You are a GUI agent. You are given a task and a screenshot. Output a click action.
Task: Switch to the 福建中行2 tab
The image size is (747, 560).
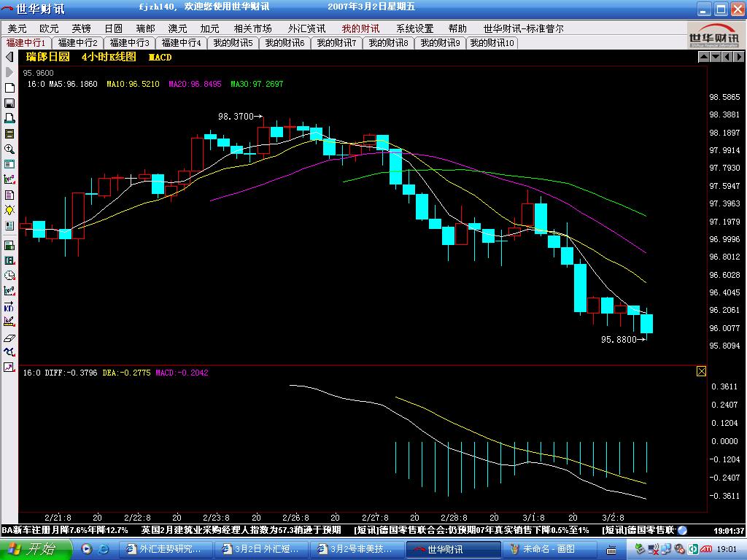tap(77, 43)
